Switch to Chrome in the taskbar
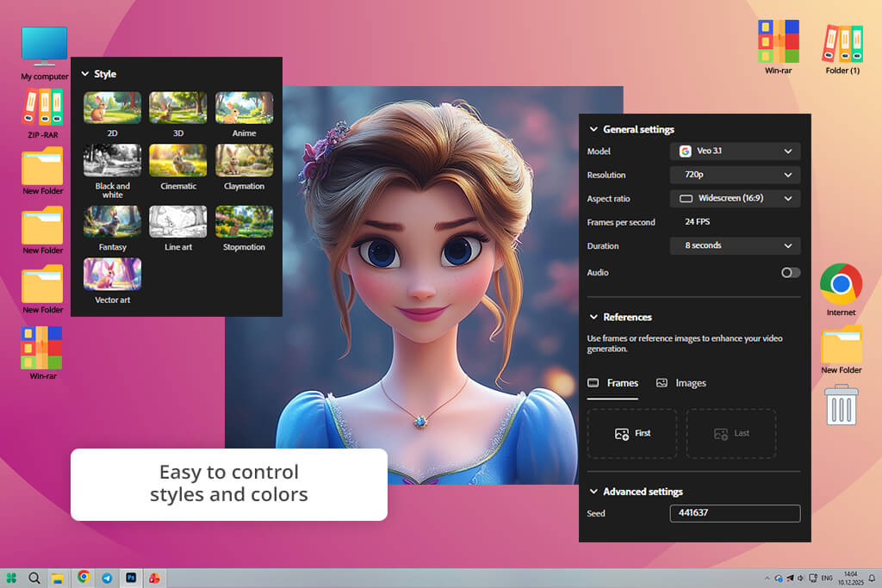882x588 pixels. coord(84,577)
